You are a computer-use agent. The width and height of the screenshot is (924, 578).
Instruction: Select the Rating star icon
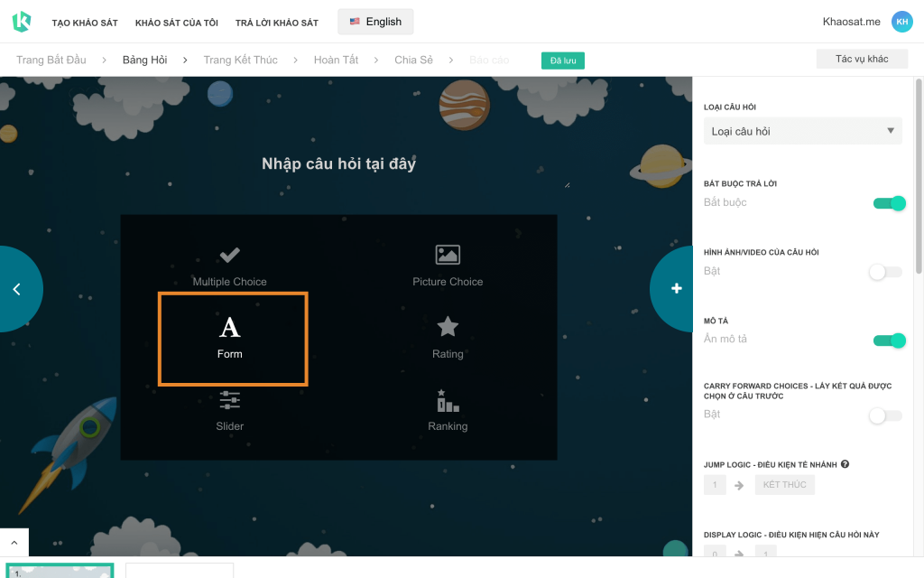(448, 326)
